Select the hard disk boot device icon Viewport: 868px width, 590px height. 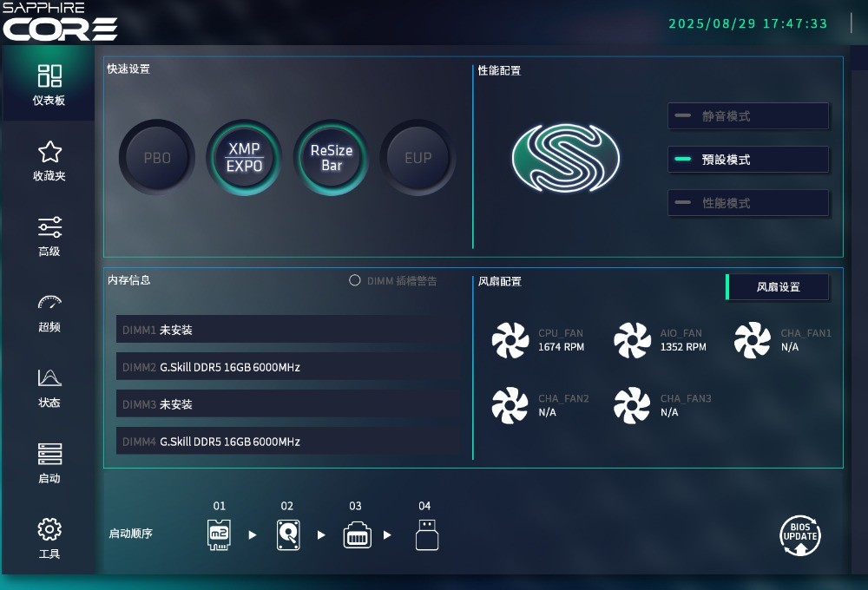pos(288,534)
